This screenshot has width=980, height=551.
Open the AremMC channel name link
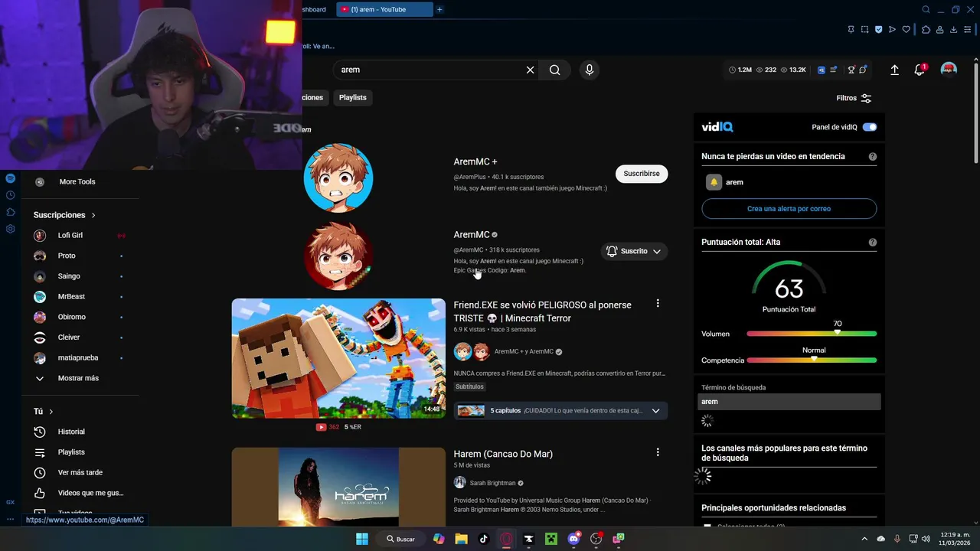(x=471, y=235)
